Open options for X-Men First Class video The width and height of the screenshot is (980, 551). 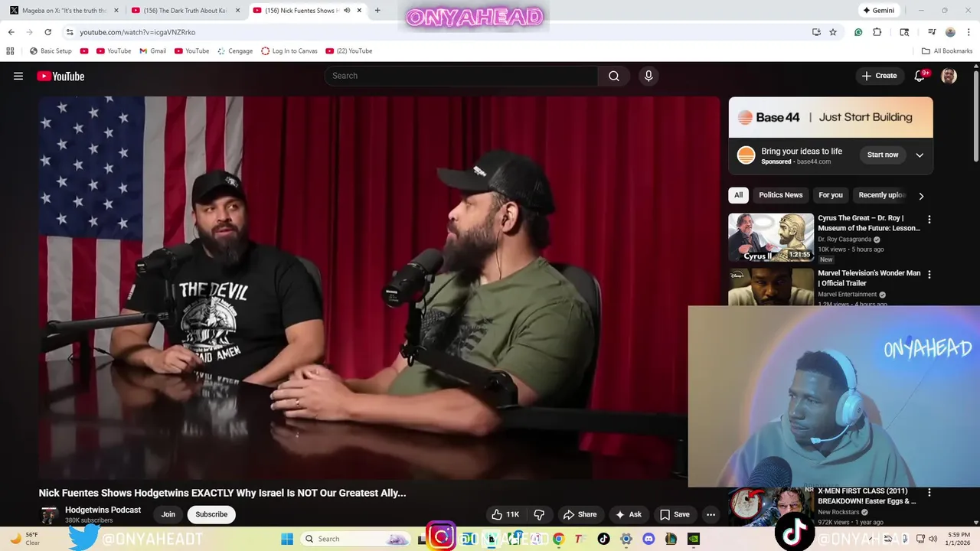[x=929, y=492]
